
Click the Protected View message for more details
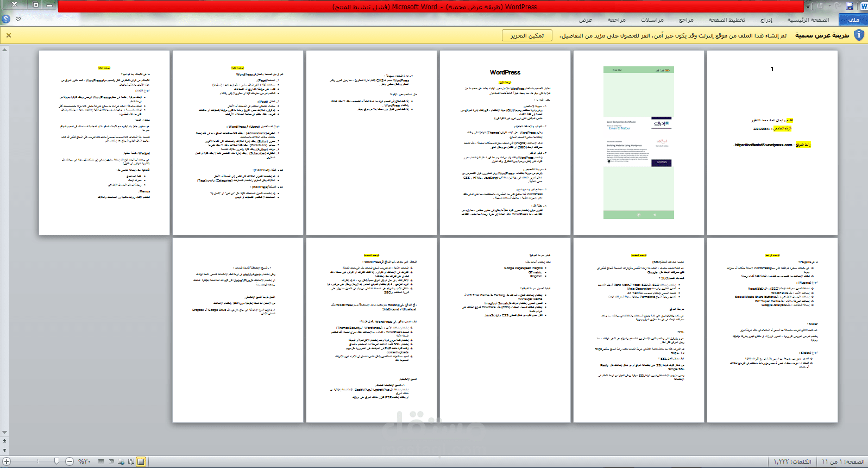coord(673,35)
